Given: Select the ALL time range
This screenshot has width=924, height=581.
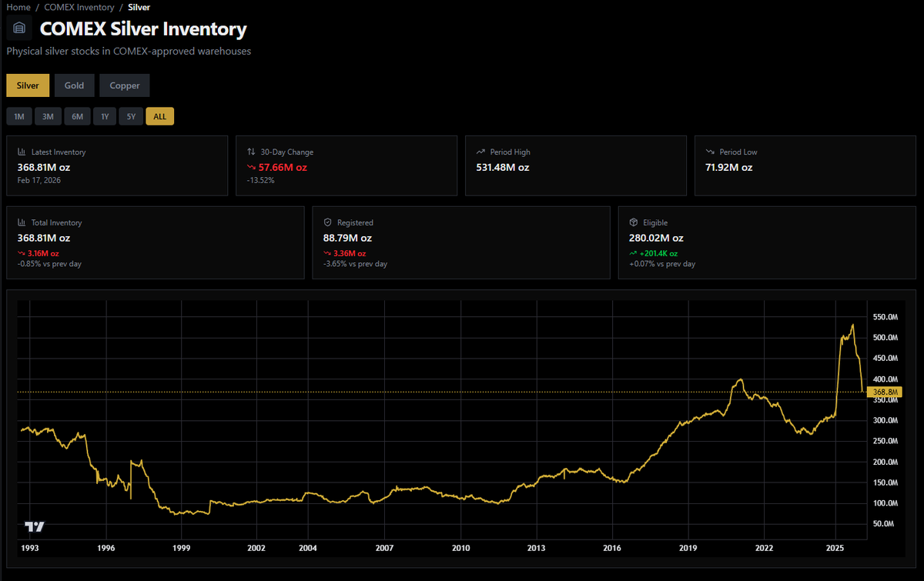Looking at the screenshot, I should pyautogui.click(x=159, y=116).
